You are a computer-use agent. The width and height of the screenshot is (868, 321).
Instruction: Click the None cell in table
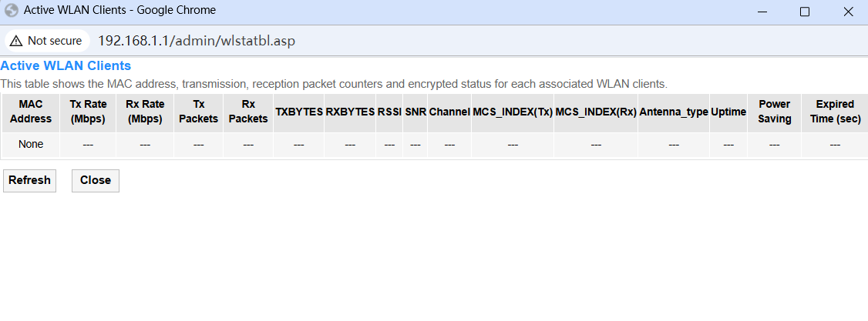pos(31,145)
